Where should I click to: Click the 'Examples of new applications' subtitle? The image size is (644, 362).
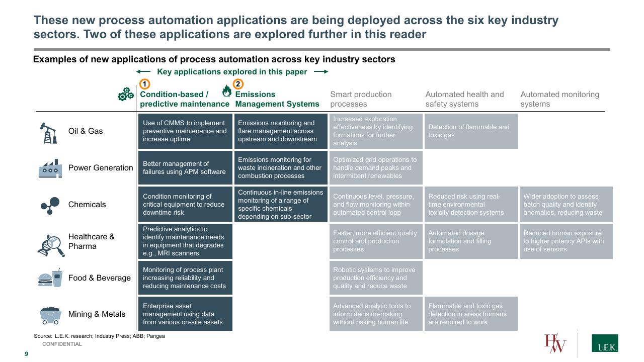click(214, 59)
